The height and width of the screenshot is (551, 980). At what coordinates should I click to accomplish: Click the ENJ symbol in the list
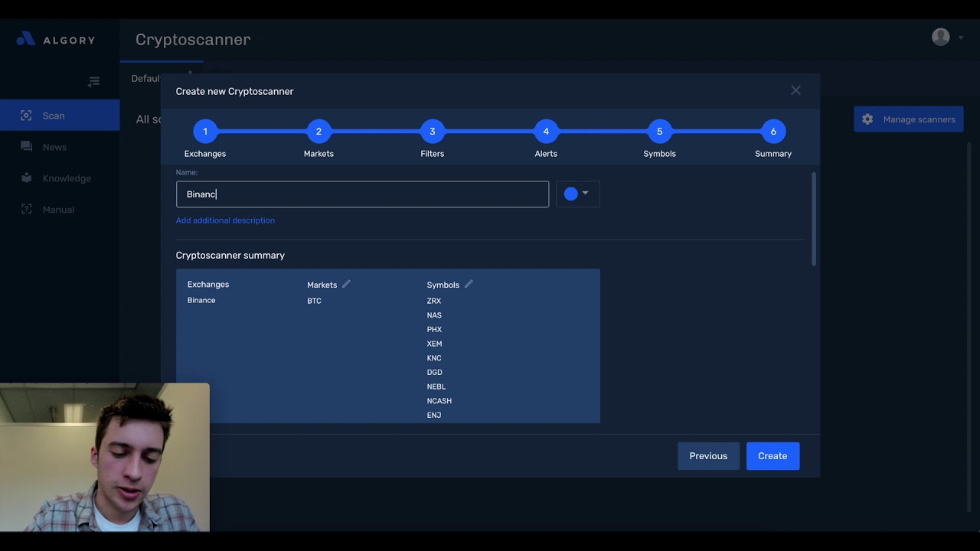click(434, 416)
